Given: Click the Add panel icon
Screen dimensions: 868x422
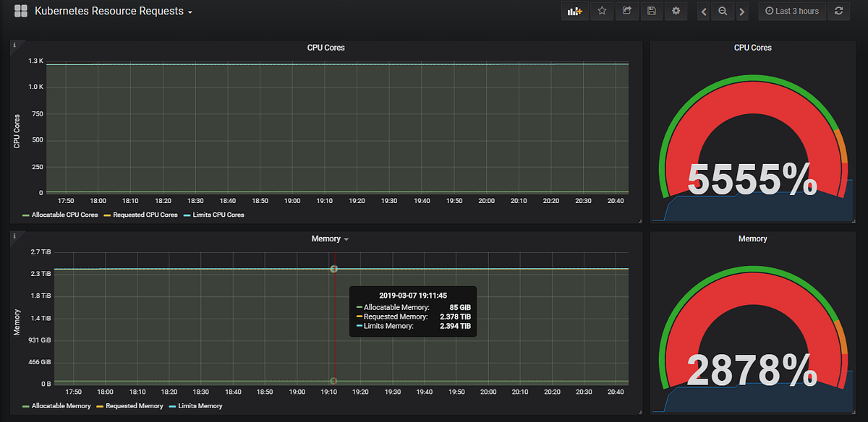Looking at the screenshot, I should 574,11.
